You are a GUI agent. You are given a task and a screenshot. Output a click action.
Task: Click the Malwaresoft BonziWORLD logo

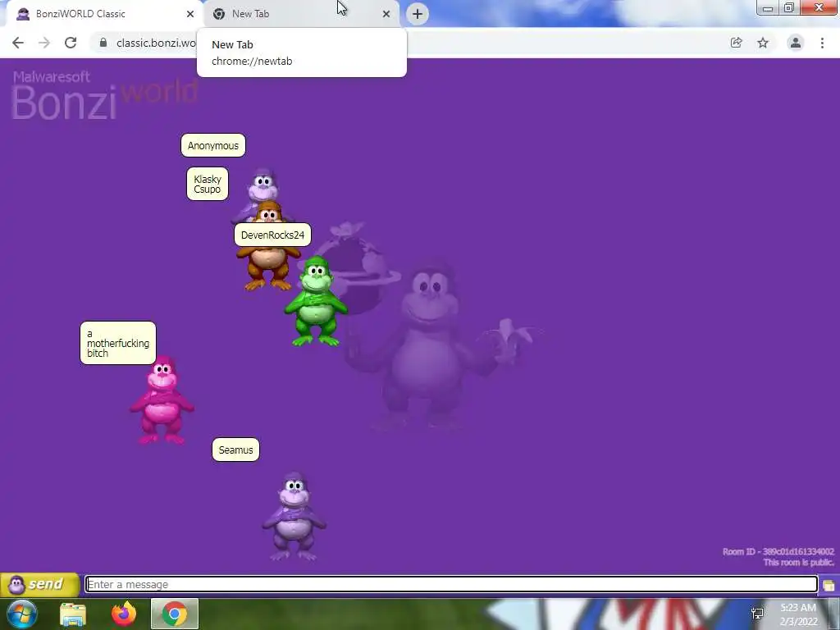click(104, 95)
